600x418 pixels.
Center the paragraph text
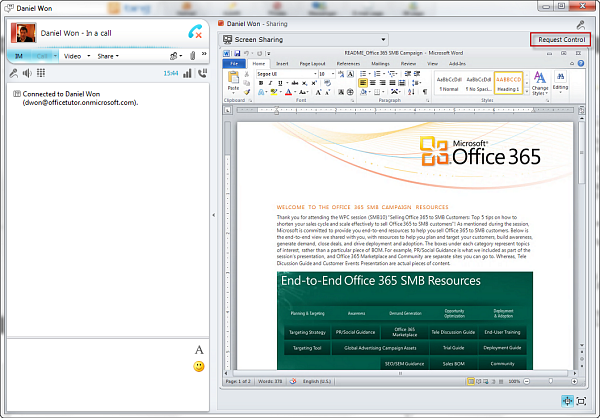373,83
